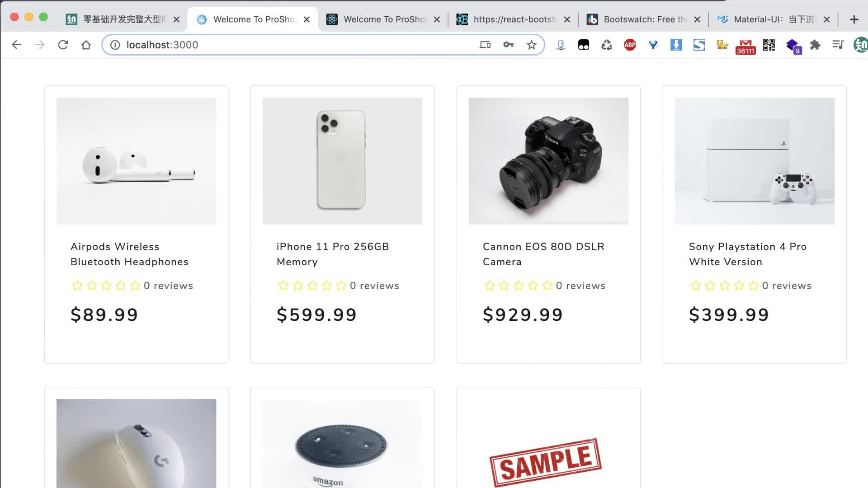Click the back navigation arrow
The image size is (868, 488).
pos(17,45)
